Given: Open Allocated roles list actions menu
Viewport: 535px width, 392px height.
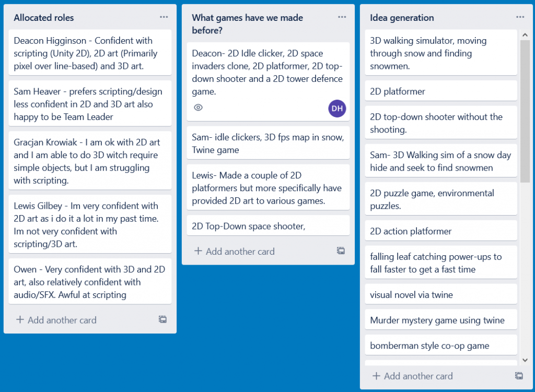Looking at the screenshot, I should 164,17.
